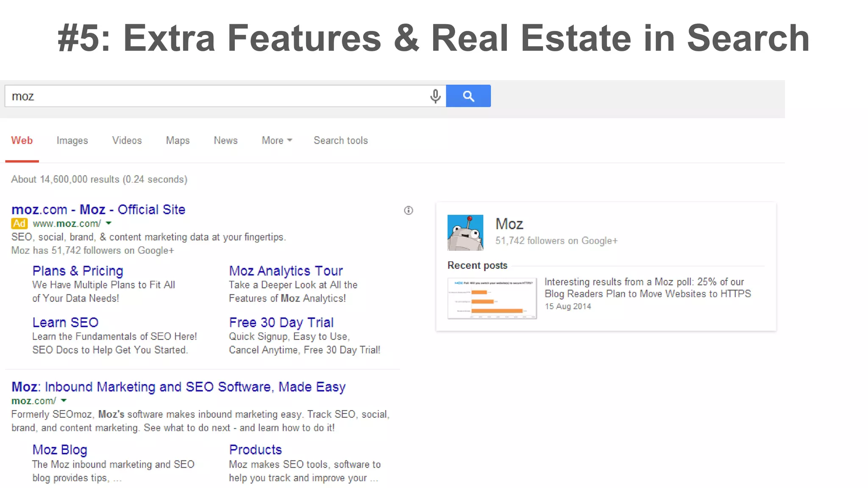Viewport: 868px width, 488px height.
Task: Open the Moz robot logo image
Action: click(465, 233)
